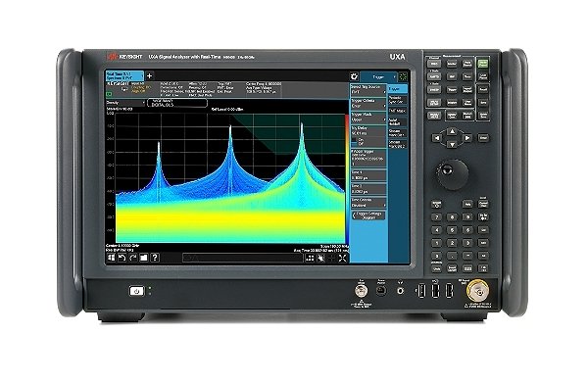The width and height of the screenshot is (588, 382).
Task: Push the number 7 key
Action: point(436,217)
